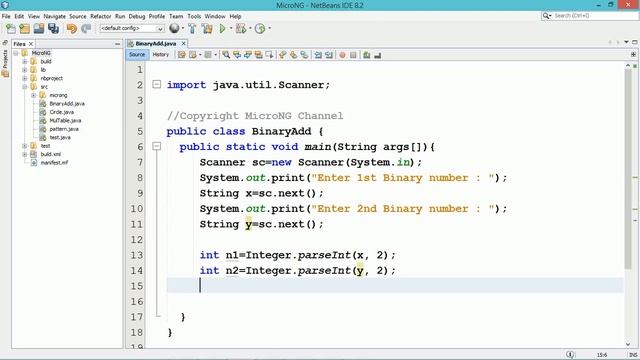
Task: Click the Build Project hammer icon
Action: [192, 28]
